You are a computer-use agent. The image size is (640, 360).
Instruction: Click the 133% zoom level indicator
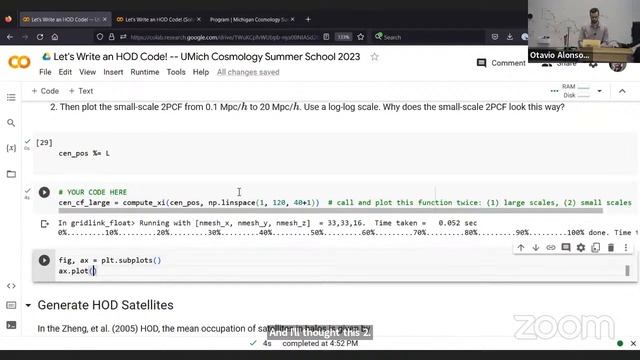[343, 37]
